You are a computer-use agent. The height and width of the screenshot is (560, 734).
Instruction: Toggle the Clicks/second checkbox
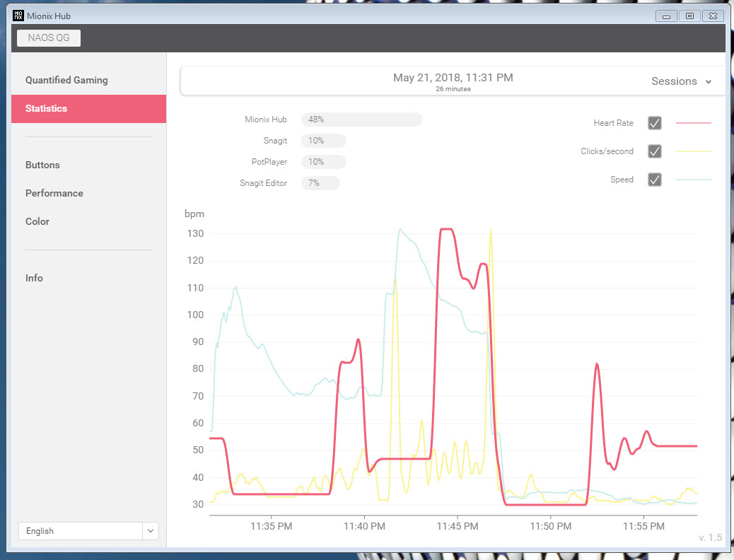tap(654, 151)
